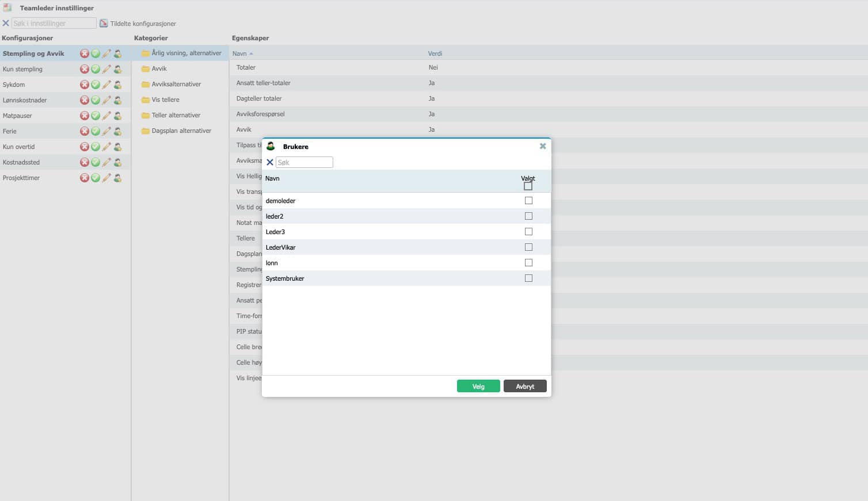Click the red X icon for Lønnskostnader

coord(85,100)
